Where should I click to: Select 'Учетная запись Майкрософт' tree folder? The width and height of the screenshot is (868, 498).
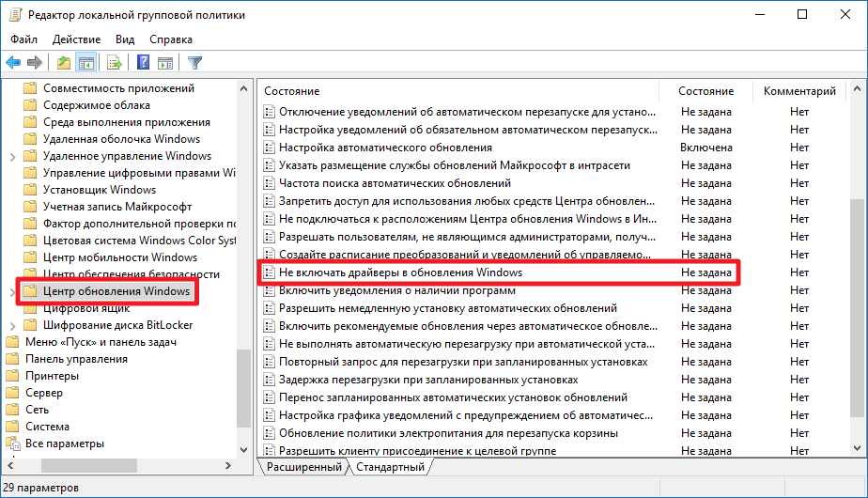coord(117,207)
